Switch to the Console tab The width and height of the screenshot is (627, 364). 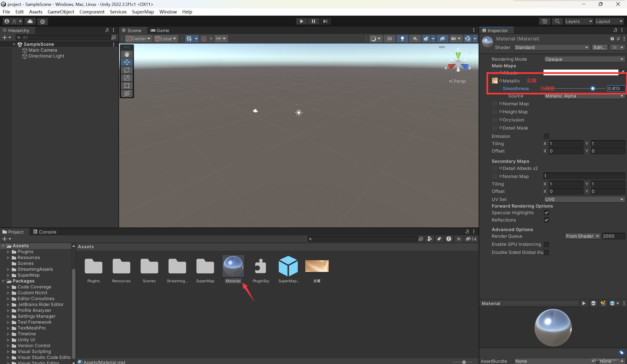pos(45,232)
